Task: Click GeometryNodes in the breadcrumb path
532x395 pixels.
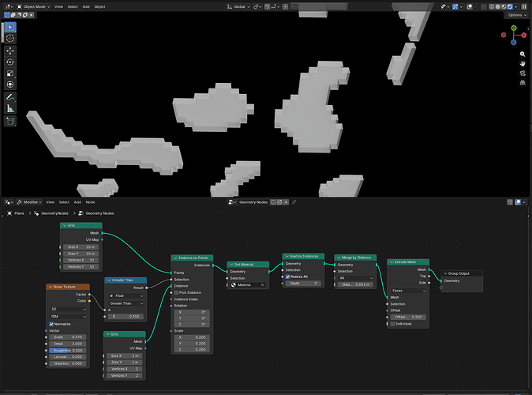Action: pyautogui.click(x=54, y=213)
